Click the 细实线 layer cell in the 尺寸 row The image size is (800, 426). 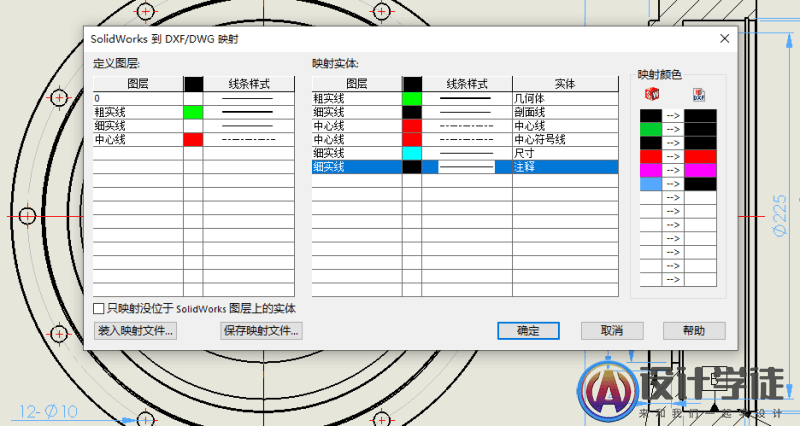tap(357, 153)
